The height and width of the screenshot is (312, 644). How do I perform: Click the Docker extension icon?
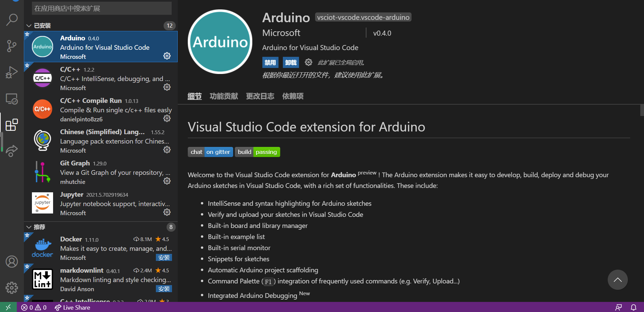pos(42,248)
